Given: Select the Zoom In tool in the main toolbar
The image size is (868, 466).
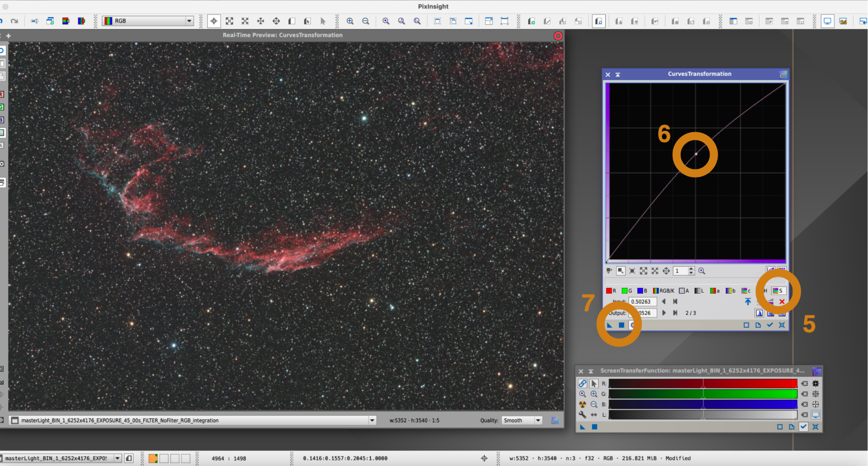Looking at the screenshot, I should [350, 21].
